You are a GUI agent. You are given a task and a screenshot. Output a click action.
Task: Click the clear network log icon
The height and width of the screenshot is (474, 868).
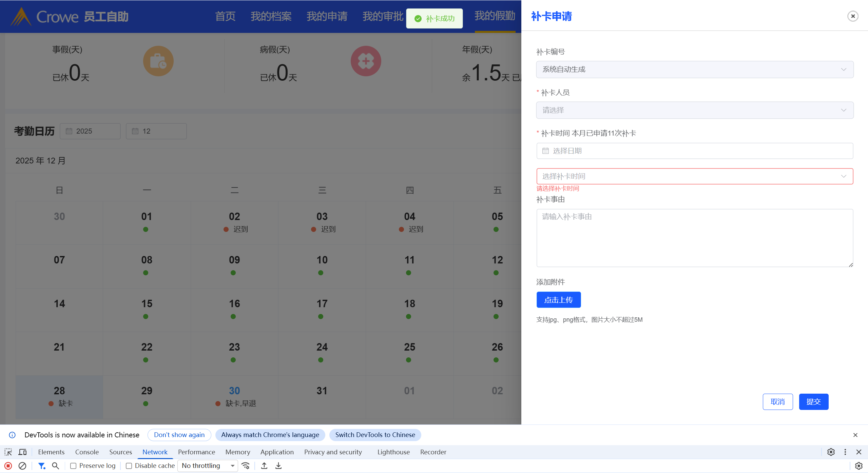[x=22, y=466]
